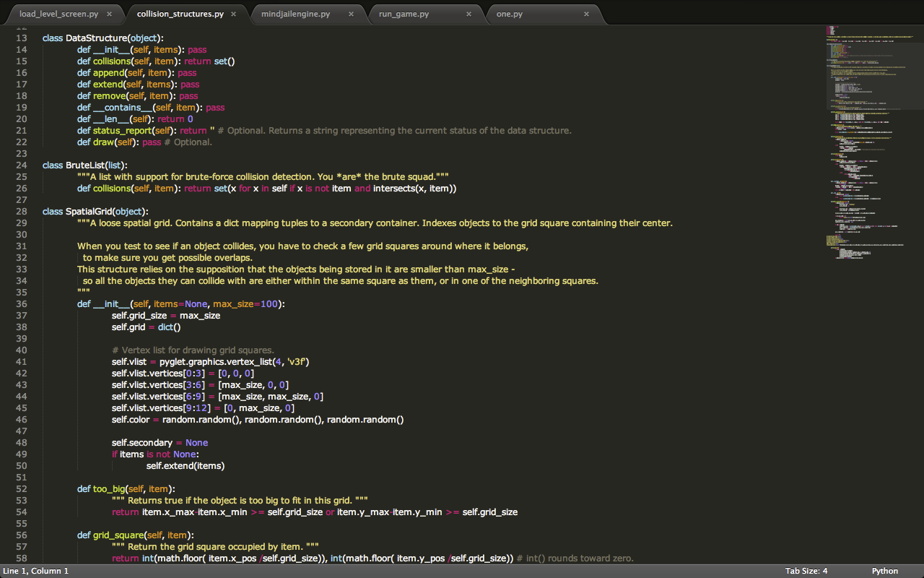924x578 pixels.
Task: Switch to the load_level_screen.py tab
Action: tap(59, 14)
